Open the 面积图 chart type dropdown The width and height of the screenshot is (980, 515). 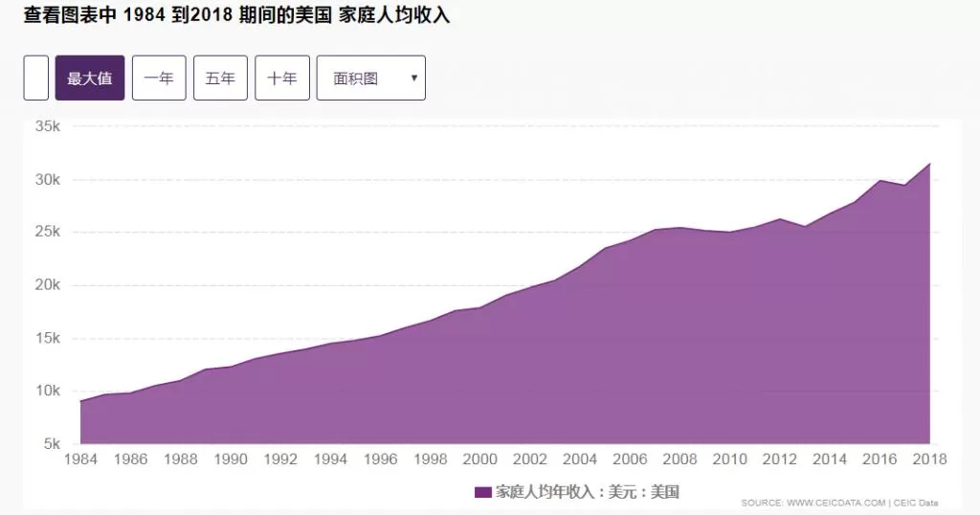tap(370, 78)
